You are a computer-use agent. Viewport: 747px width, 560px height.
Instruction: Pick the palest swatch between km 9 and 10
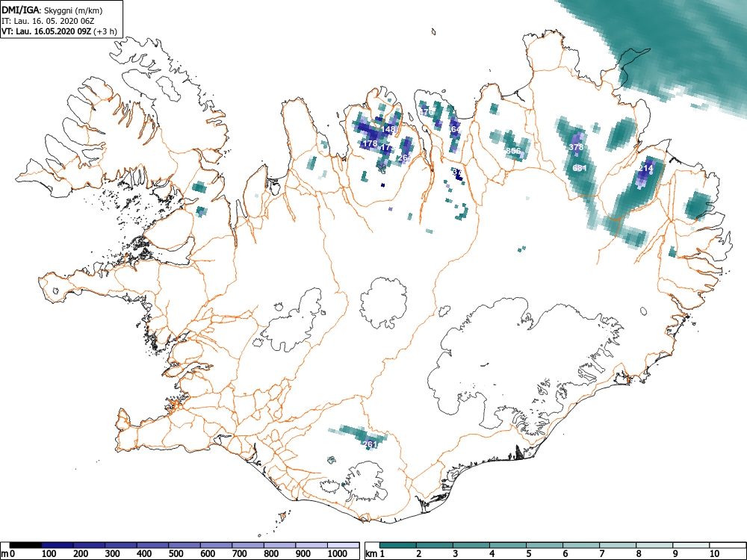coord(691,545)
